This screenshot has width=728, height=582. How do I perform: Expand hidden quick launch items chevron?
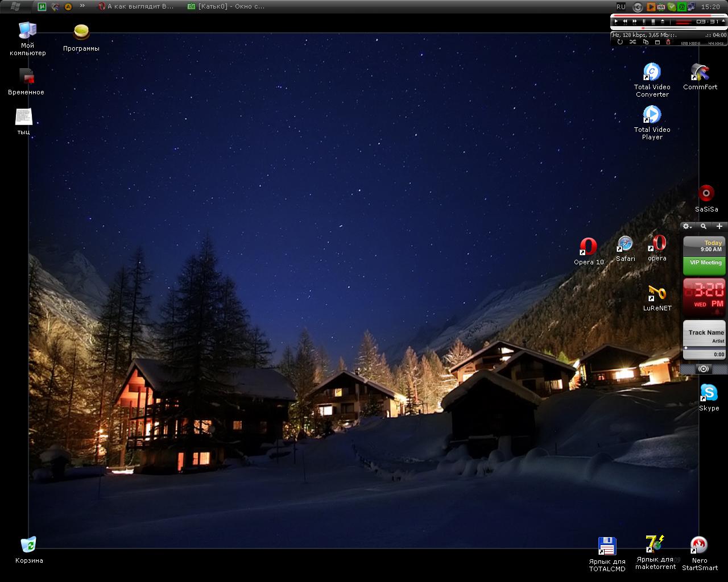(x=82, y=6)
